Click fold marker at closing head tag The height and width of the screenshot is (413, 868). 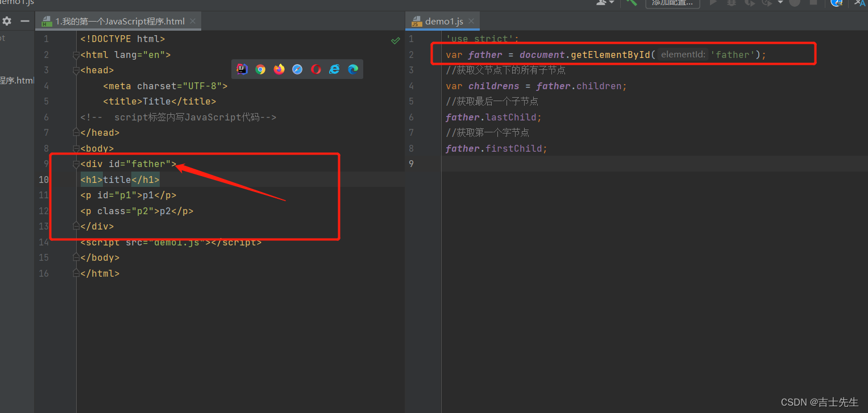click(76, 132)
